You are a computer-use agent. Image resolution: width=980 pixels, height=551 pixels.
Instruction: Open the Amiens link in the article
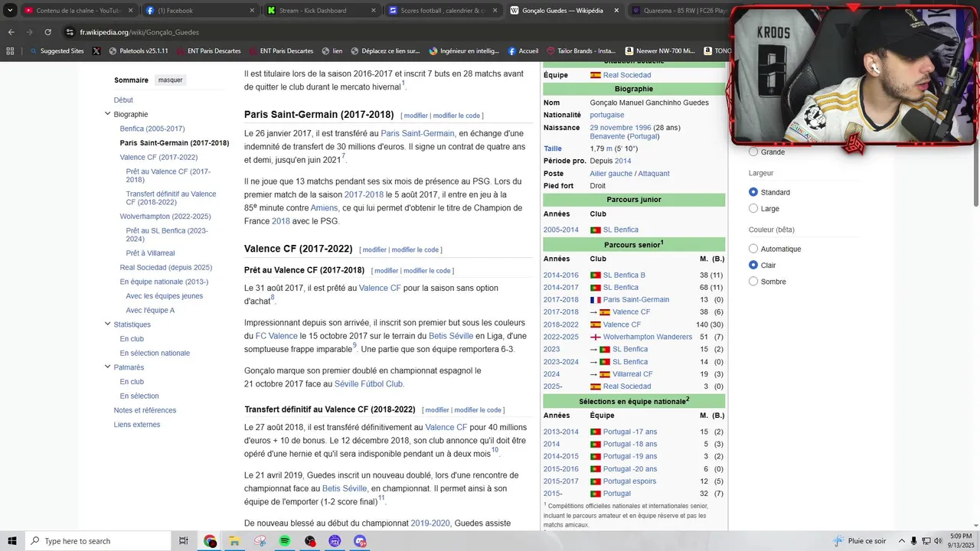click(x=324, y=208)
